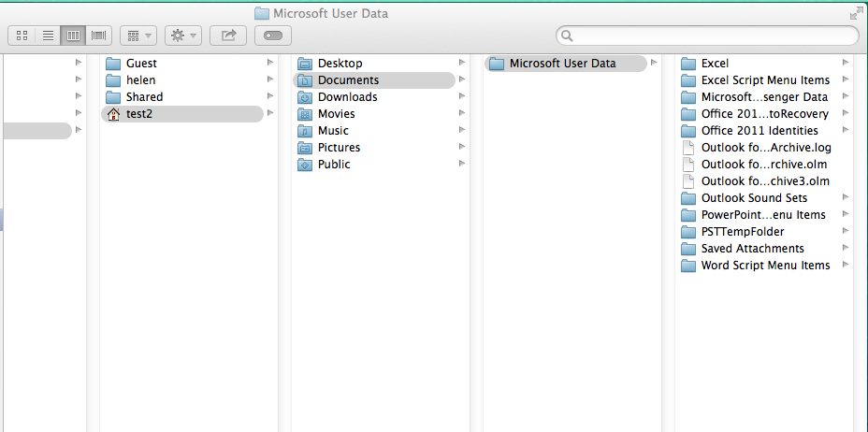Expand arrow next to Excel Script Menu Items
868x432 pixels.
click(x=846, y=79)
